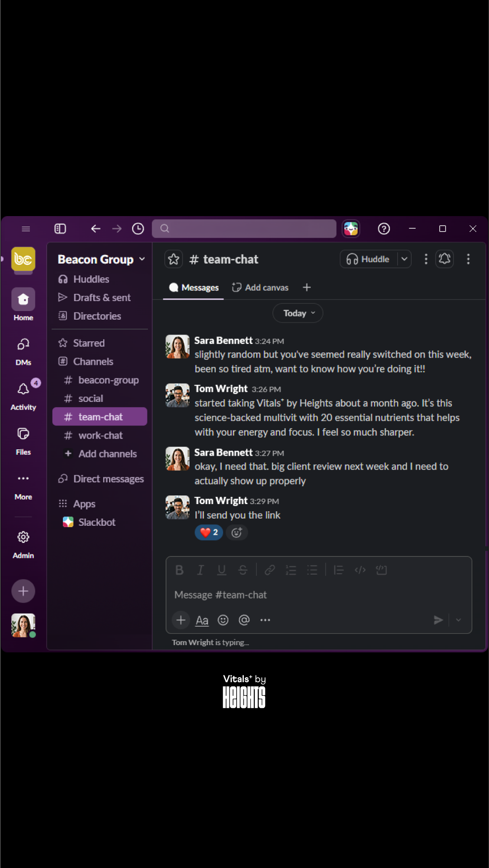Image resolution: width=489 pixels, height=868 pixels.
Task: Switch to the work-chat channel
Action: (100, 435)
